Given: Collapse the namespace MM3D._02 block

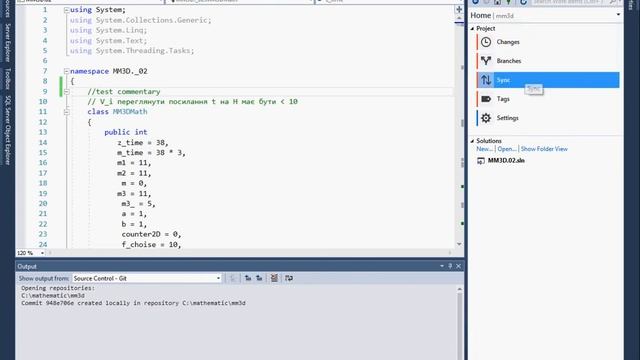Looking at the screenshot, I should (67, 71).
